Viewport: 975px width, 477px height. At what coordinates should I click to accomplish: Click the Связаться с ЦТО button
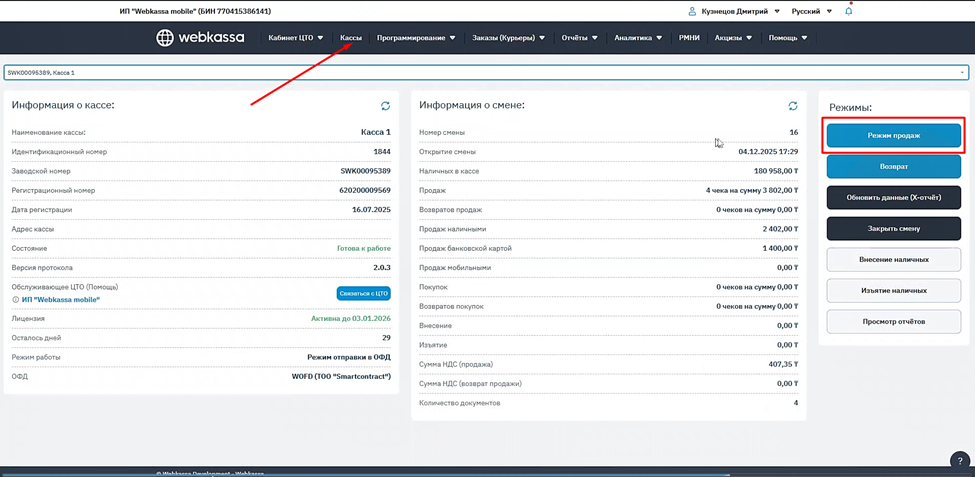click(364, 294)
